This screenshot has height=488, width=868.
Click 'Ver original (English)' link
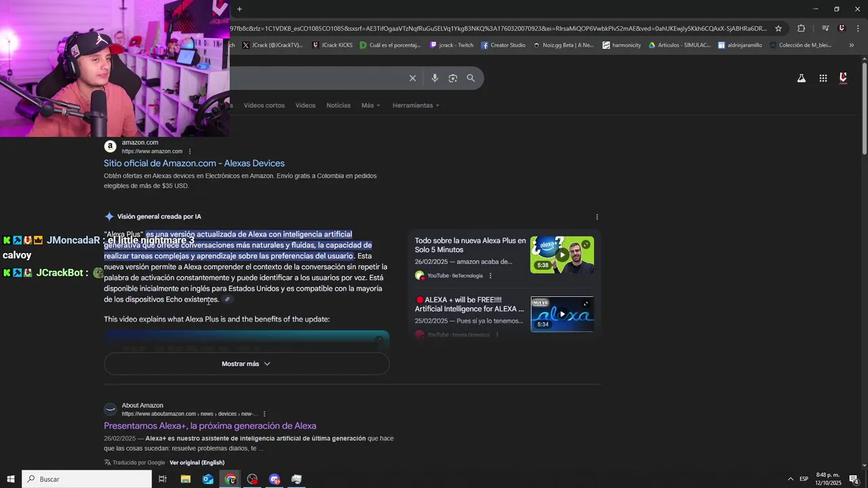pos(197,463)
